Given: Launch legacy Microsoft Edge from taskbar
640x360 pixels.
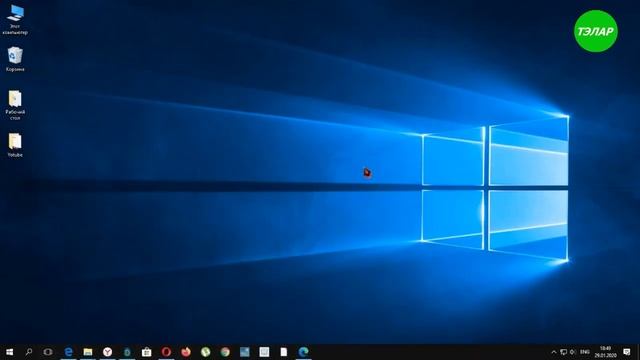Looking at the screenshot, I should (68, 352).
